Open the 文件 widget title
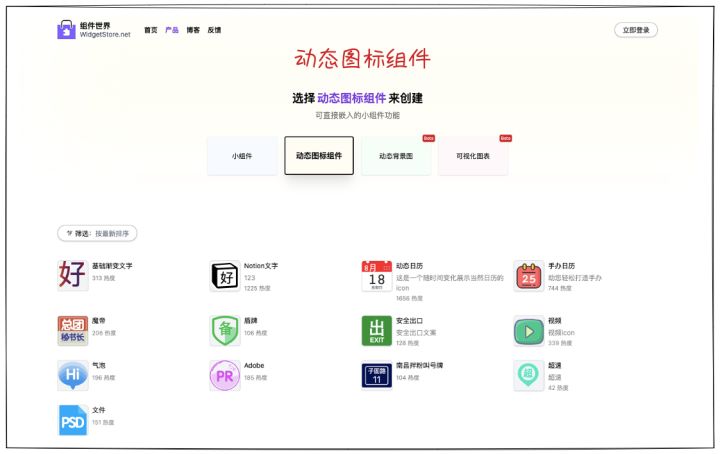Image resolution: width=720 pixels, height=454 pixels. (x=99, y=410)
